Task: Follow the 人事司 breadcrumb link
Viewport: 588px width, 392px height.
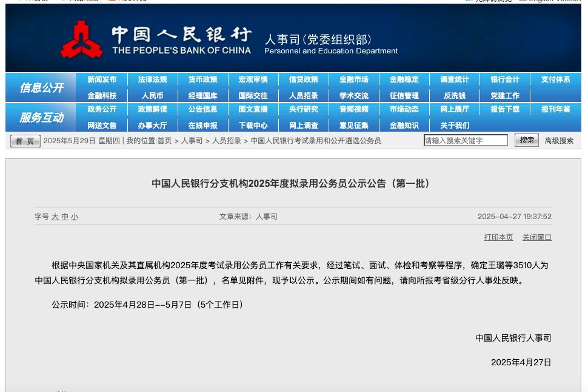Action: tap(192, 141)
